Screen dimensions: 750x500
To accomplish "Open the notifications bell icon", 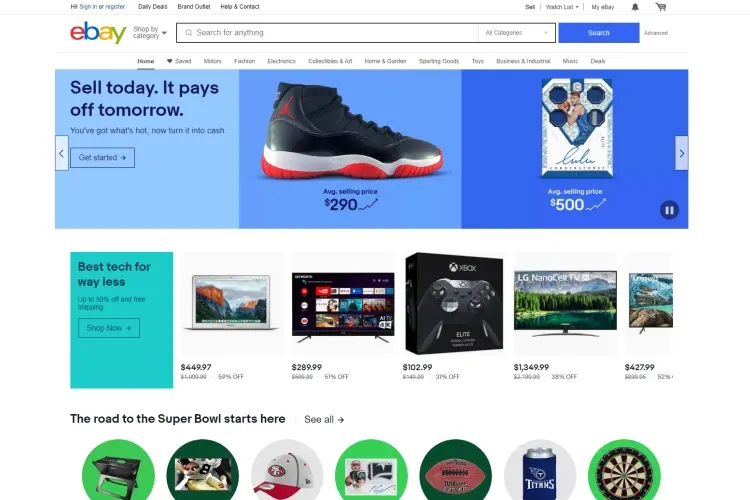I will click(635, 7).
